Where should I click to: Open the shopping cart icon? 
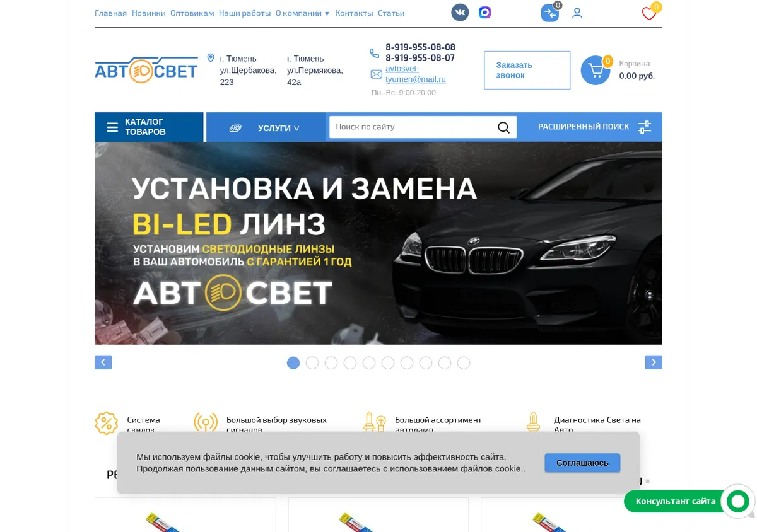pos(596,71)
